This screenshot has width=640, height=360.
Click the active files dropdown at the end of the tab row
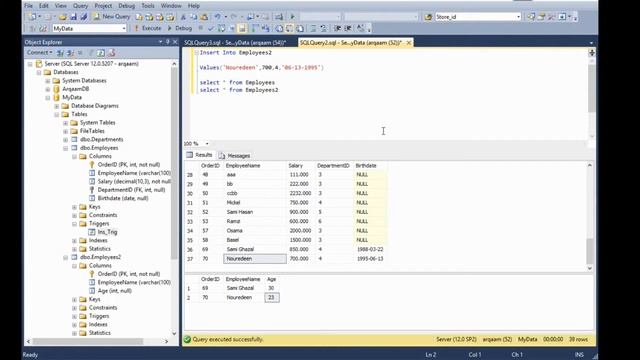pos(591,42)
